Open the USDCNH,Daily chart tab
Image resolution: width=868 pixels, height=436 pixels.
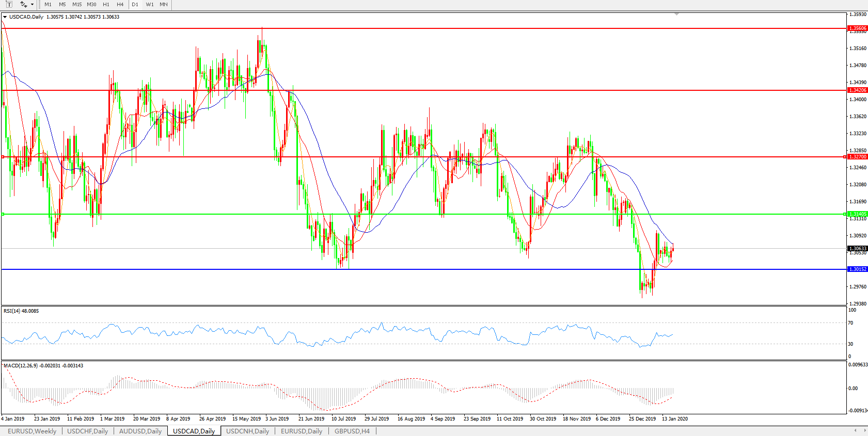tap(247, 431)
